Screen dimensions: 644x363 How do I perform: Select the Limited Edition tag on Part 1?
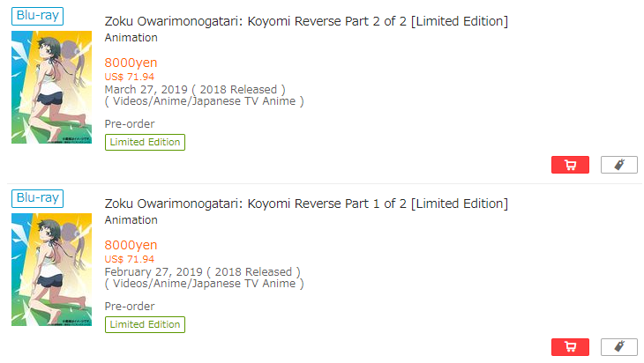[x=145, y=324]
